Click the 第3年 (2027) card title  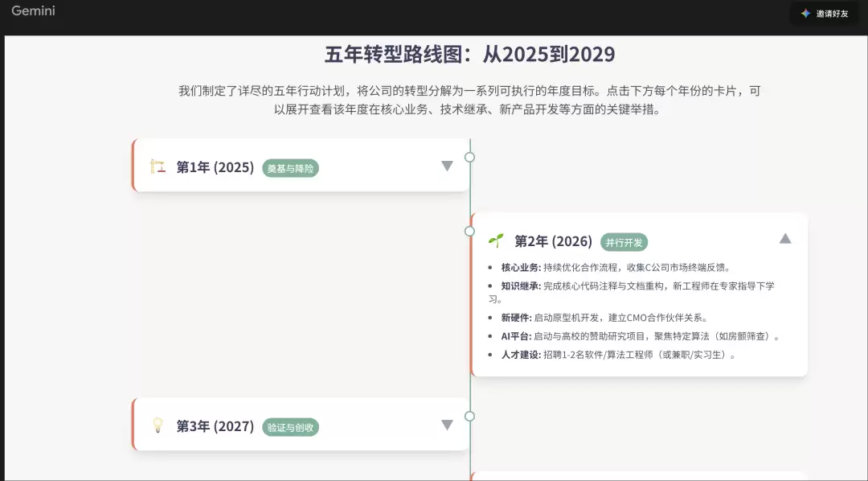[215, 426]
